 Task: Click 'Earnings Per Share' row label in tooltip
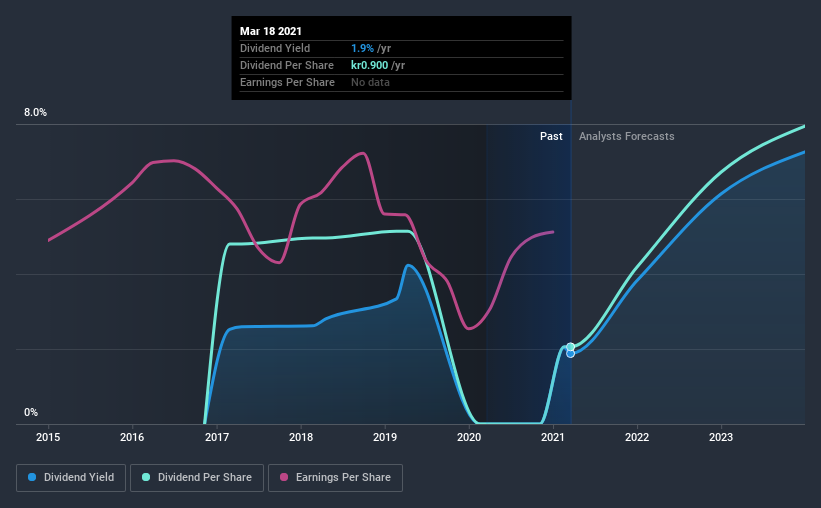pos(287,82)
